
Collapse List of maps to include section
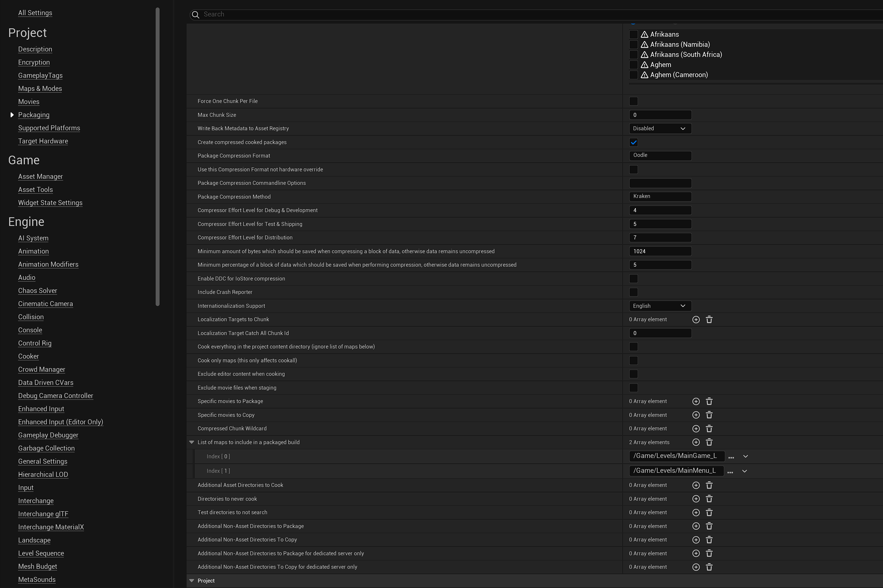[x=192, y=442]
